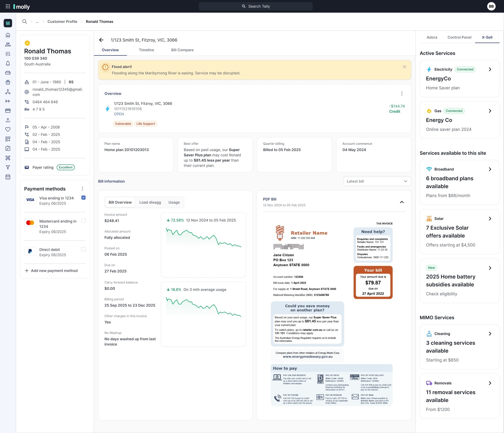Dismiss the Flood alert banner

[x=405, y=67]
